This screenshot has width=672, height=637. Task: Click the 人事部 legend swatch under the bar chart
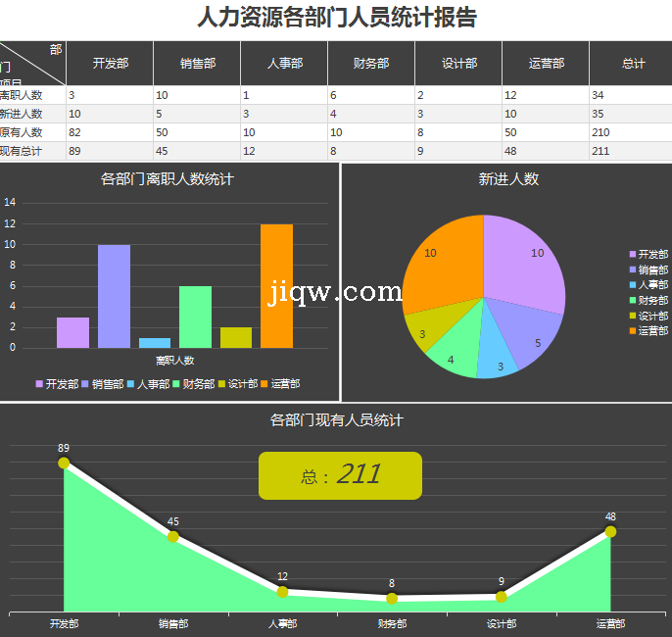(x=131, y=384)
